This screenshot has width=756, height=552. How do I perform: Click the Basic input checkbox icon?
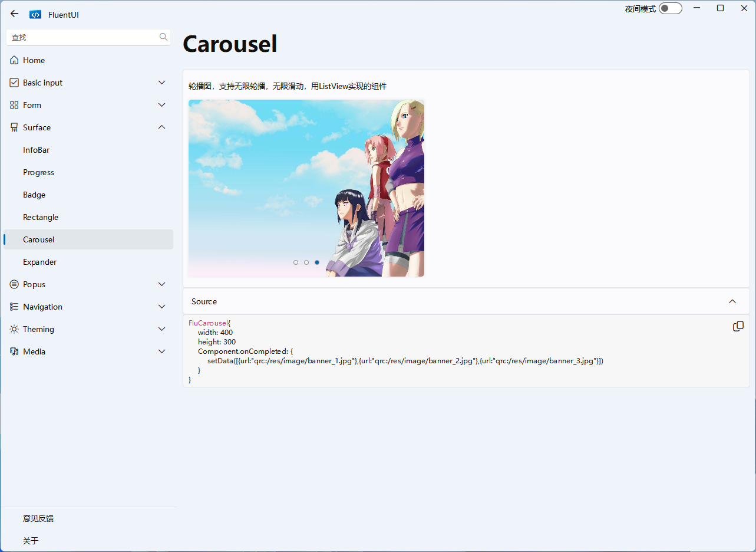tap(14, 83)
